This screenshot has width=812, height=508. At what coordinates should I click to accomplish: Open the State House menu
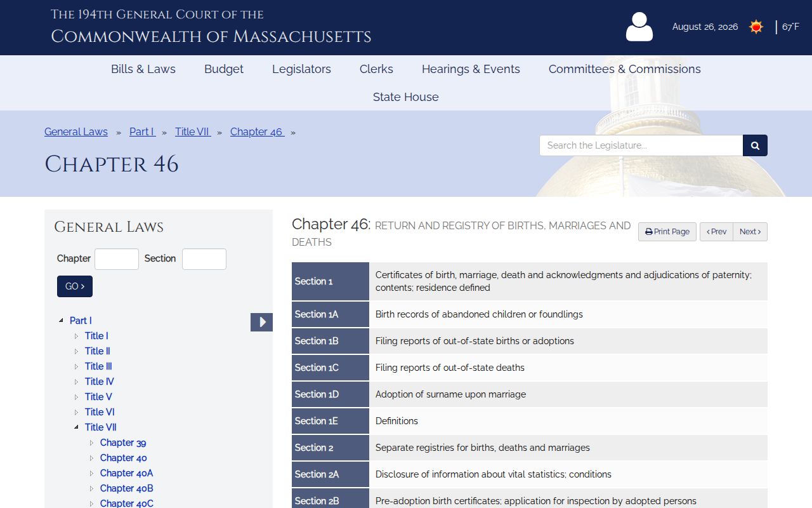pyautogui.click(x=406, y=97)
